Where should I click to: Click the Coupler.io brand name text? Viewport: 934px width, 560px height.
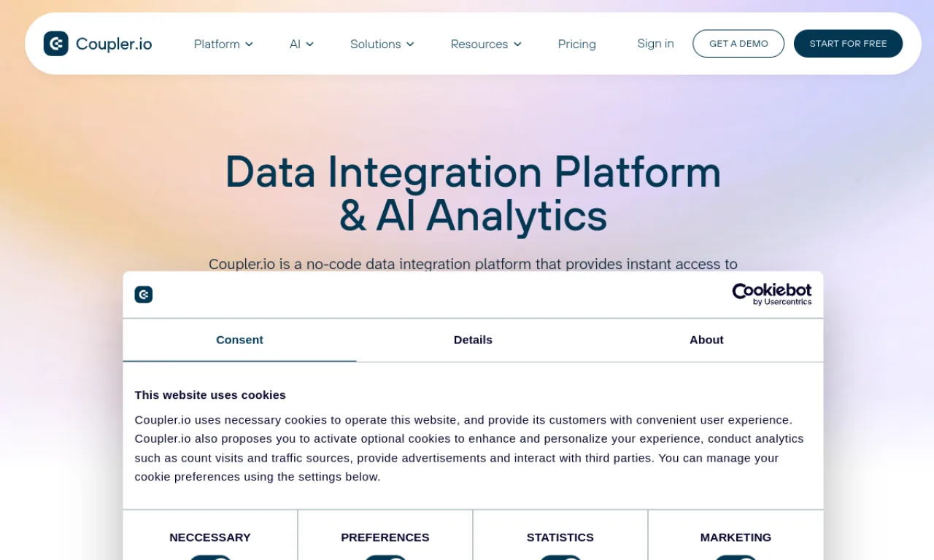(114, 44)
